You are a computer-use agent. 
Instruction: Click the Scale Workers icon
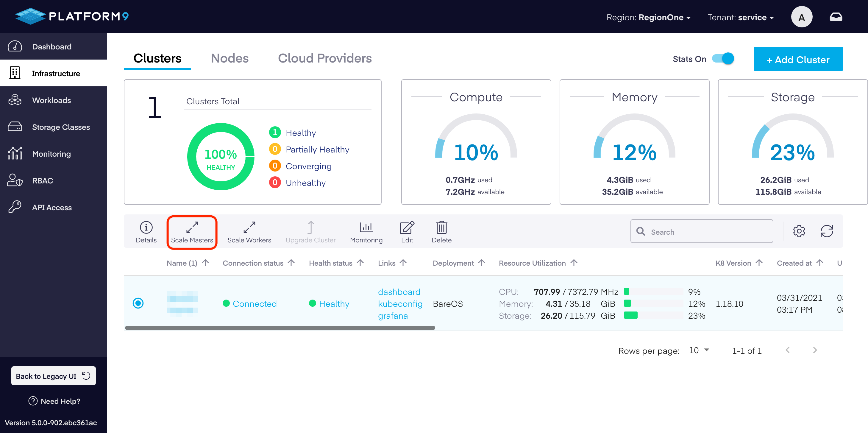click(249, 228)
